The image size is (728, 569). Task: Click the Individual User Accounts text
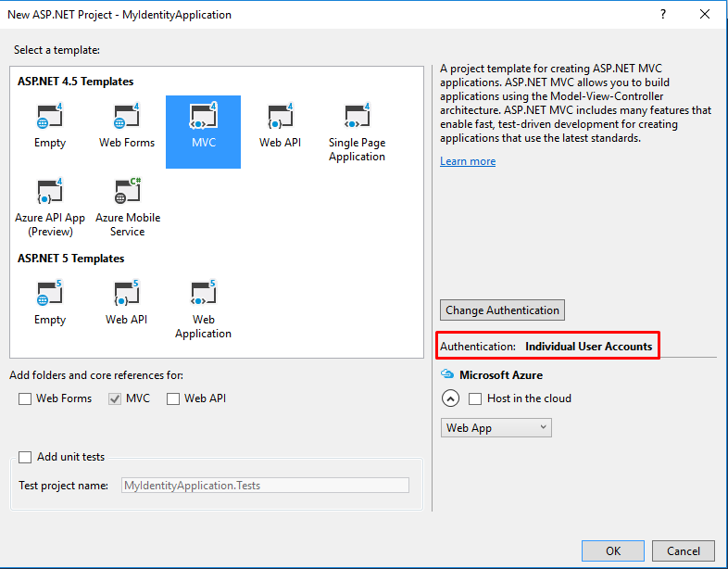point(589,347)
